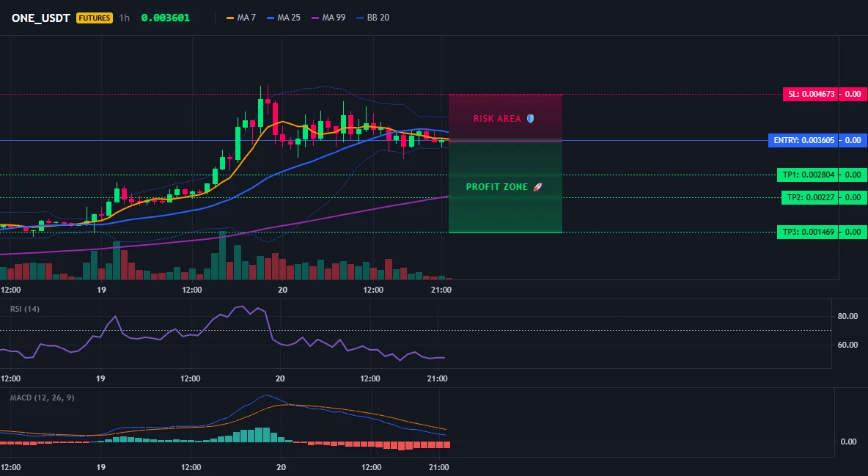Click the shield icon in the risk area
This screenshot has width=868, height=476.
(x=530, y=119)
